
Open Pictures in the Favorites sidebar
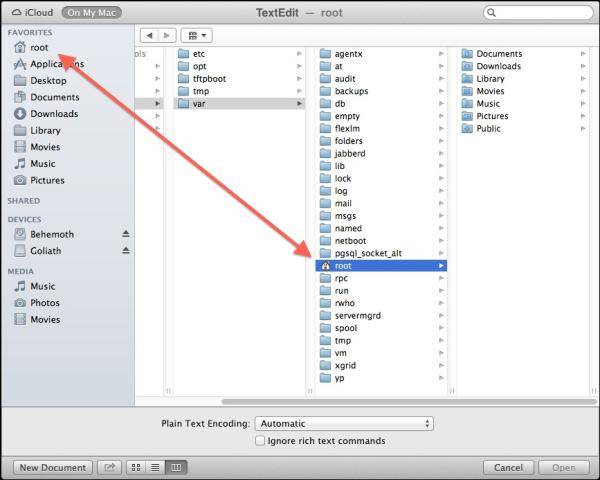[x=39, y=180]
